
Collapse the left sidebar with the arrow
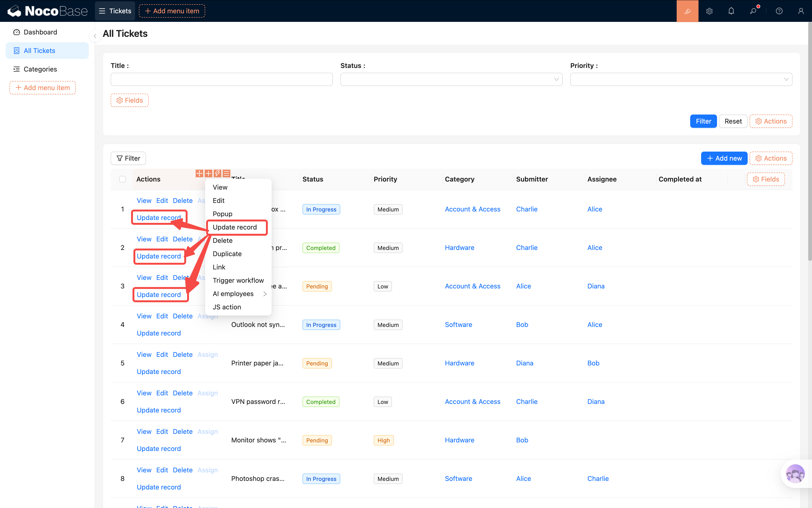pos(95,36)
